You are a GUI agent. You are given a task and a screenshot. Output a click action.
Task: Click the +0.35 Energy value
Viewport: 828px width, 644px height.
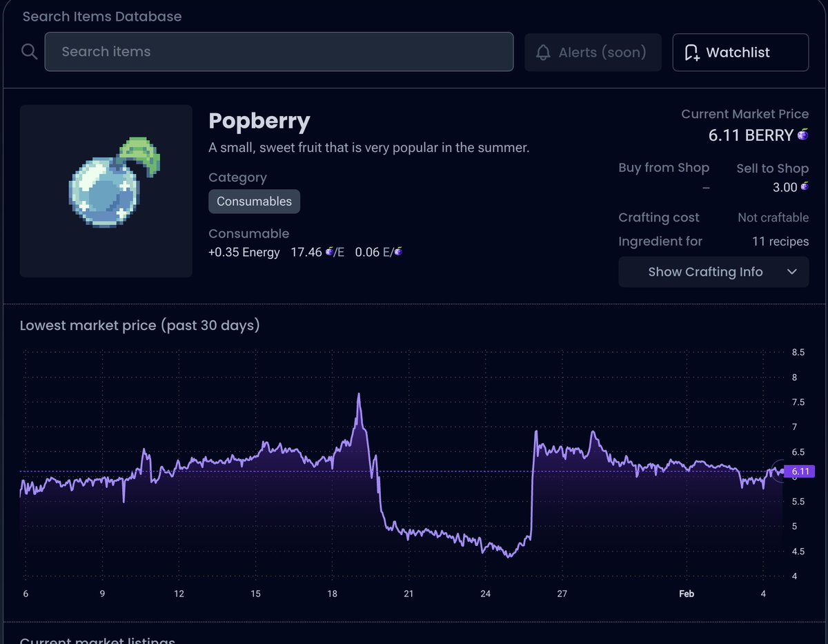(x=244, y=253)
